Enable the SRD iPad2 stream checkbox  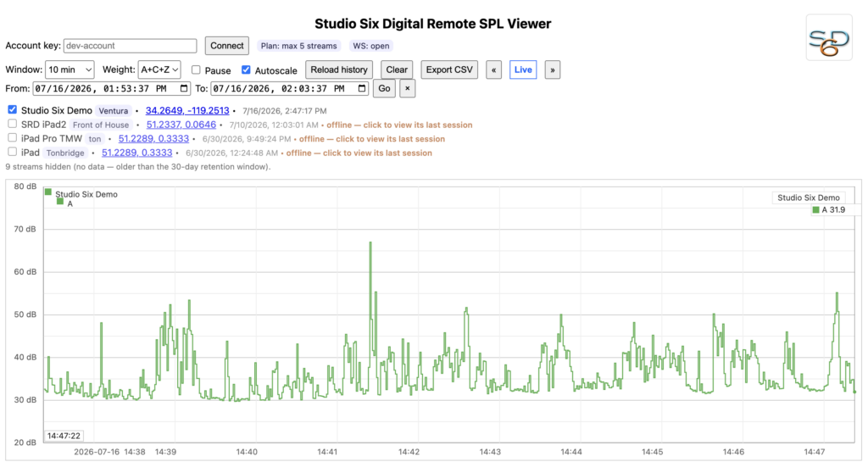[12, 124]
